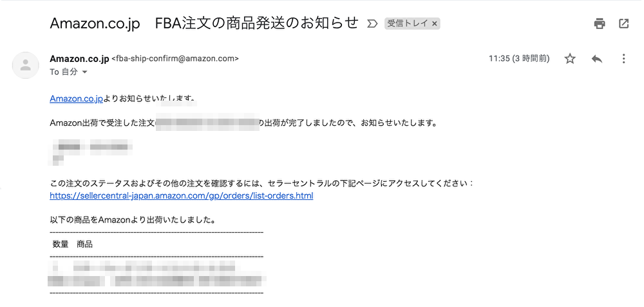Click the To 自分 recipient text
The width and height of the screenshot is (644, 307).
[x=64, y=72]
